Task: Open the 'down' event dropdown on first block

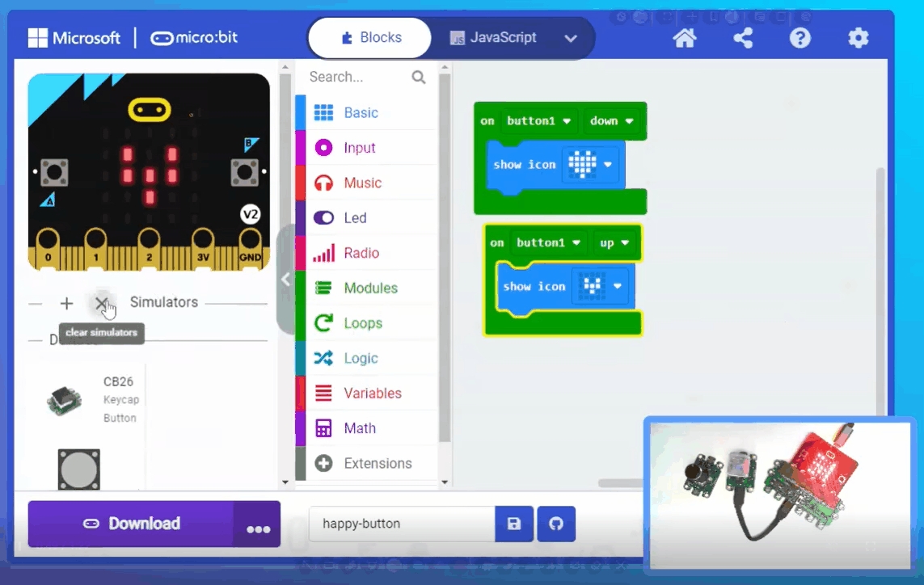Action: [x=612, y=121]
